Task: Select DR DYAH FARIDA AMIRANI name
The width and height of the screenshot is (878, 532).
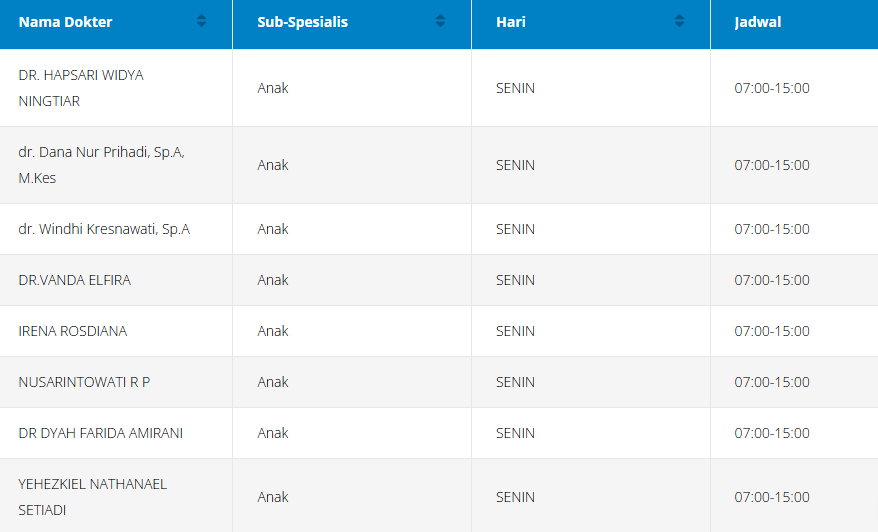Action: [100, 433]
